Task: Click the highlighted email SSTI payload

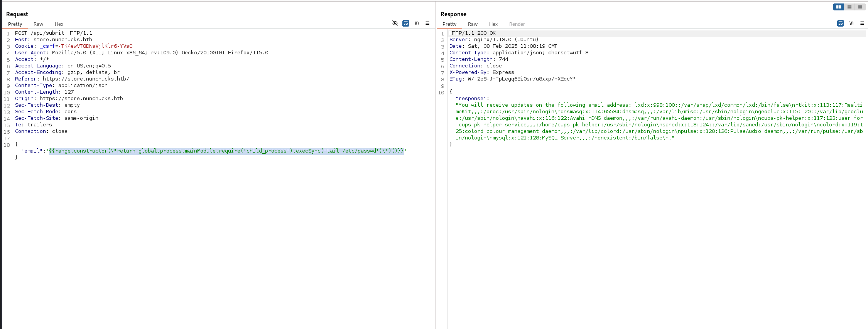Action: click(226, 151)
